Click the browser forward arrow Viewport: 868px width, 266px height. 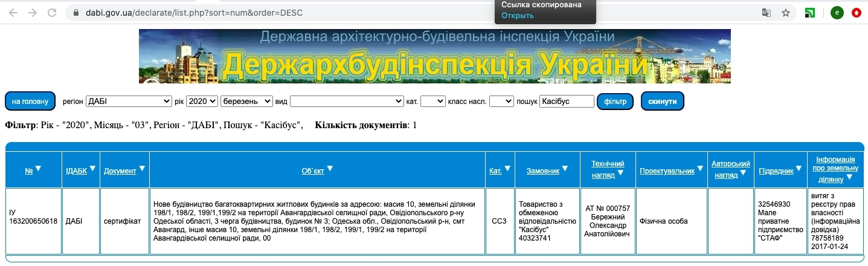point(33,12)
